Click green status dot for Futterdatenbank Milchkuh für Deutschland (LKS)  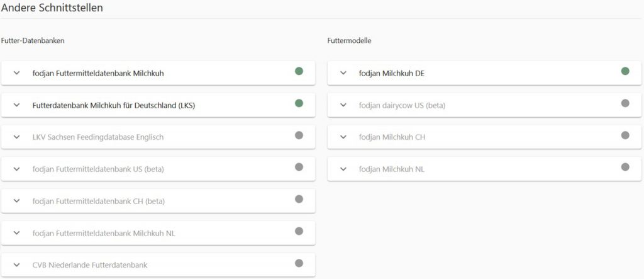(299, 103)
